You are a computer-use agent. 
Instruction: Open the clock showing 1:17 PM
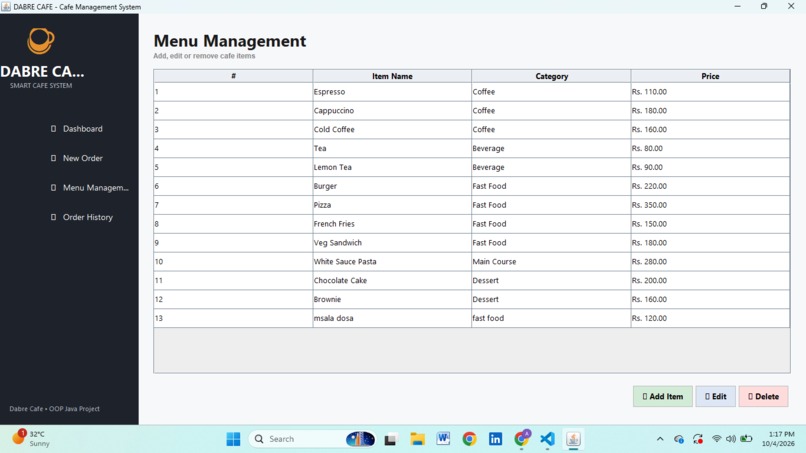tap(778, 439)
